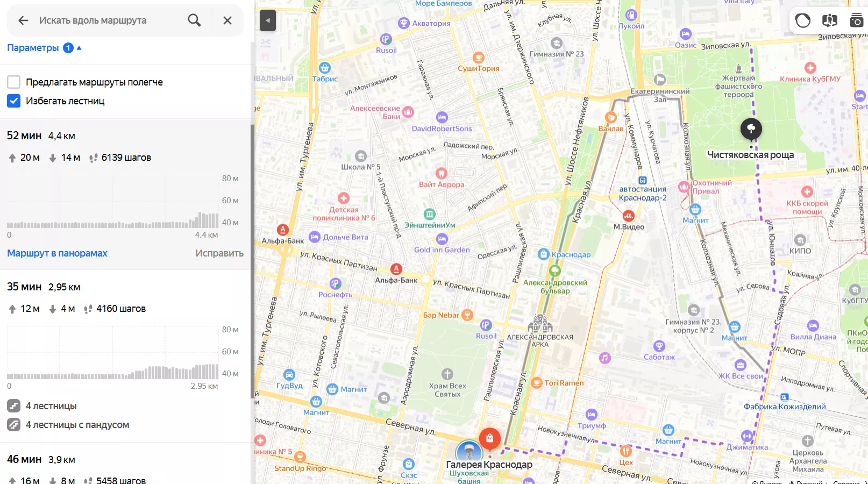
Task: Clear search with the X icon
Action: click(227, 20)
